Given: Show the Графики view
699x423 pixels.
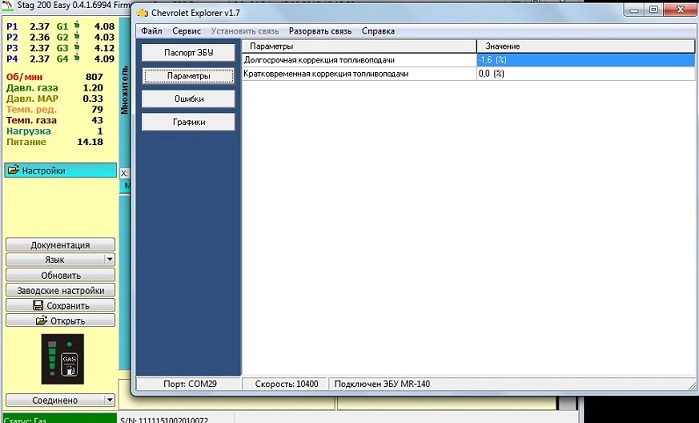Looking at the screenshot, I should pos(189,122).
